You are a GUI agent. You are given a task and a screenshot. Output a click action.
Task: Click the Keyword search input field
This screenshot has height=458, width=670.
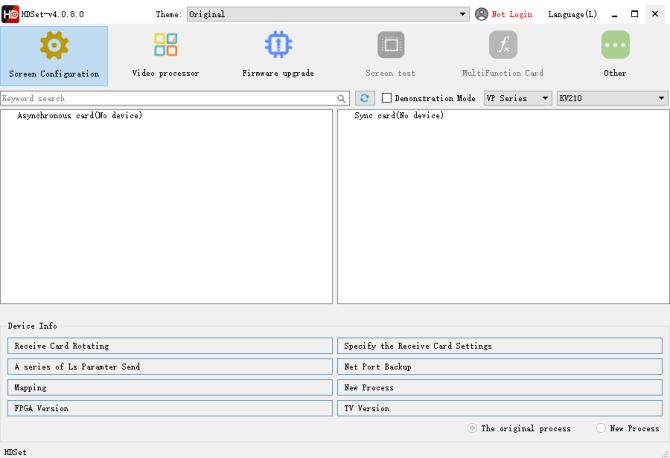click(168, 99)
